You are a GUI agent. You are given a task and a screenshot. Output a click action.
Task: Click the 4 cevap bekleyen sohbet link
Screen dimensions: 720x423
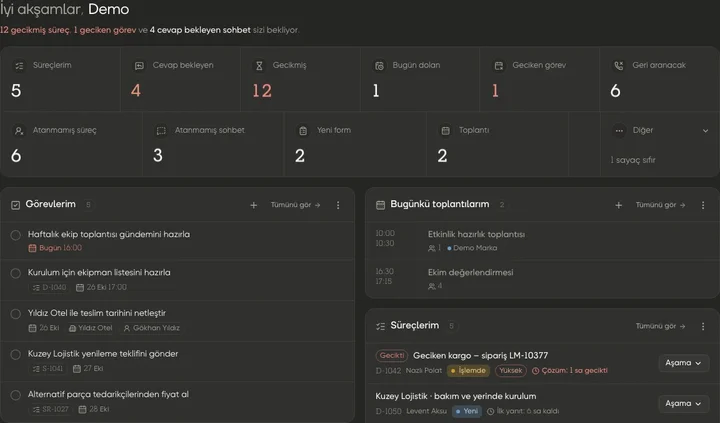[200, 30]
